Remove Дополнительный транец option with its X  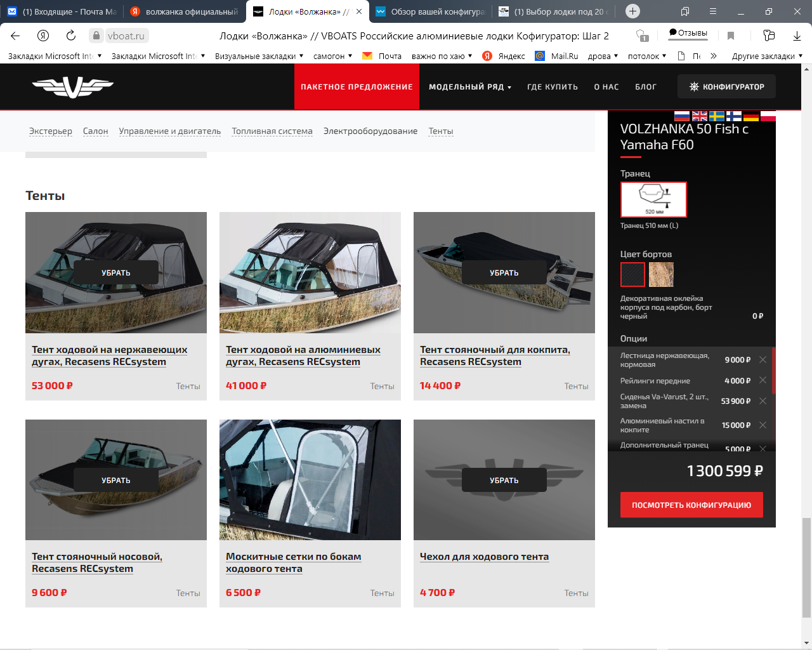[x=763, y=449]
